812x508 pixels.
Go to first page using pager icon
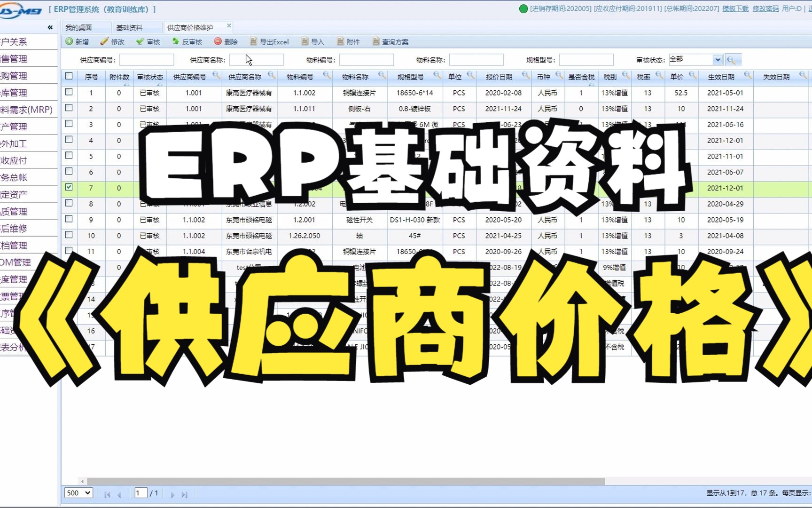(x=108, y=494)
